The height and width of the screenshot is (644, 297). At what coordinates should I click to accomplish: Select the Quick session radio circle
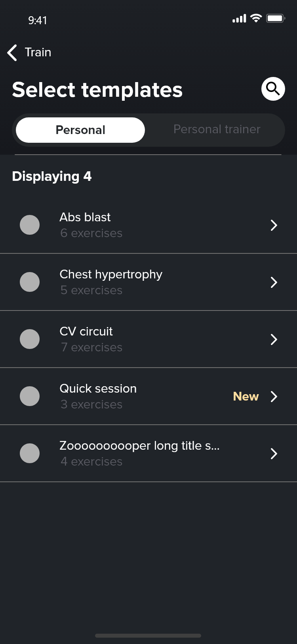point(30,396)
